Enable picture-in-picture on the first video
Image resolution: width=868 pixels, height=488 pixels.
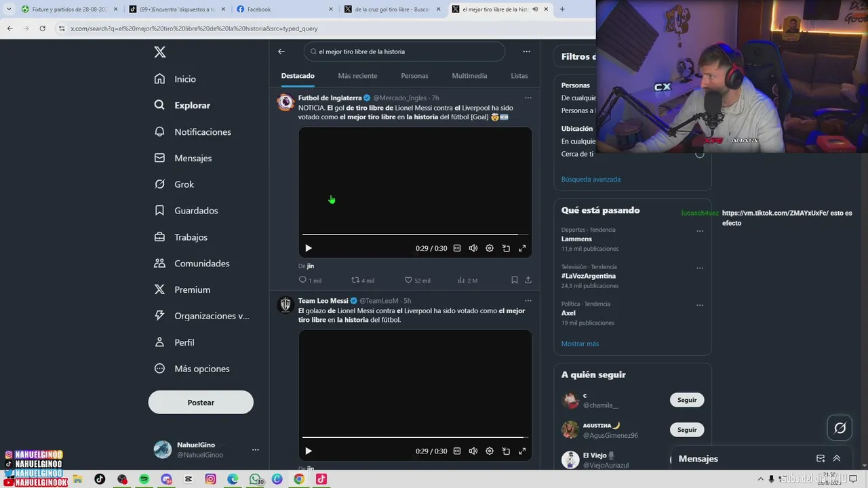point(506,248)
